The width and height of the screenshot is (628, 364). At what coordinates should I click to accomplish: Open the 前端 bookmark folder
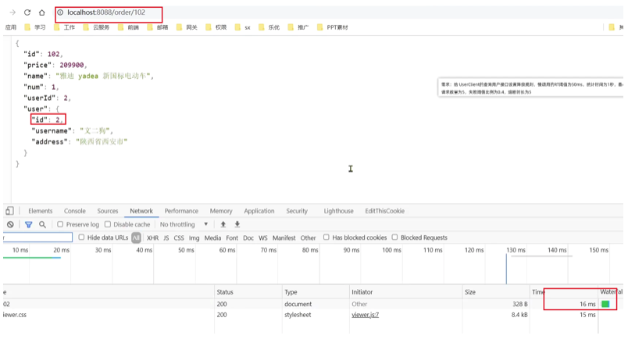128,27
